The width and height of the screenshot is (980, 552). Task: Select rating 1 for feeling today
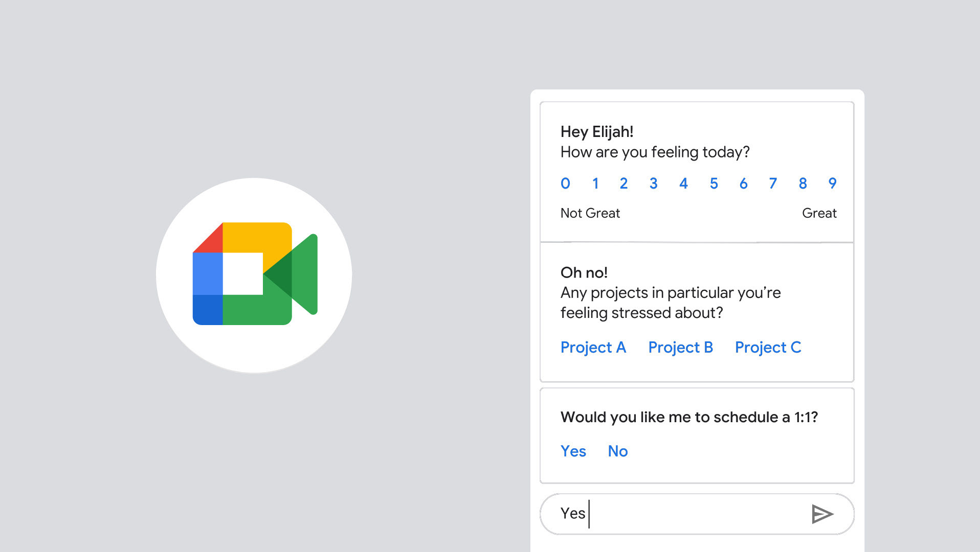595,183
